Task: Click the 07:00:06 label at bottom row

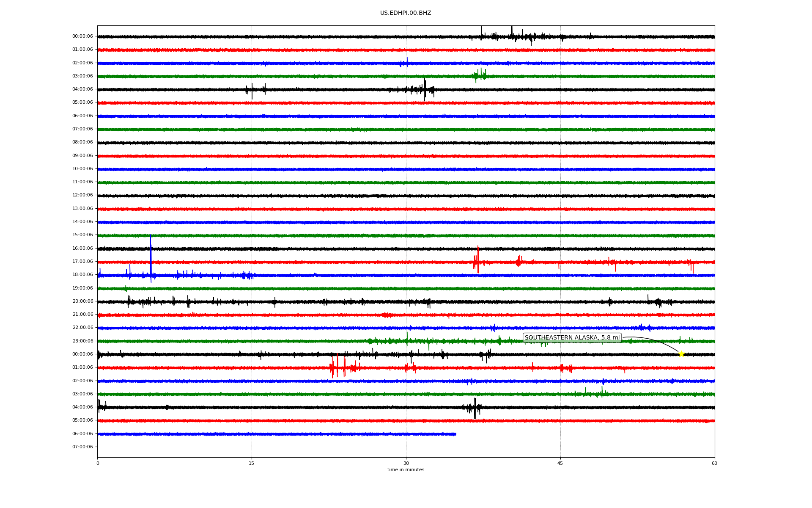Action: click(82, 447)
